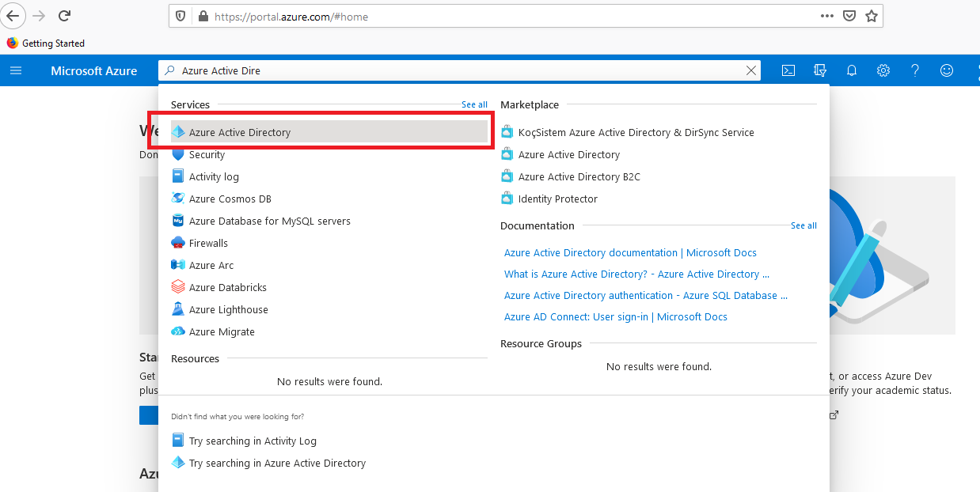Open Cloud Shell from the top bar
The image size is (980, 492).
[788, 70]
